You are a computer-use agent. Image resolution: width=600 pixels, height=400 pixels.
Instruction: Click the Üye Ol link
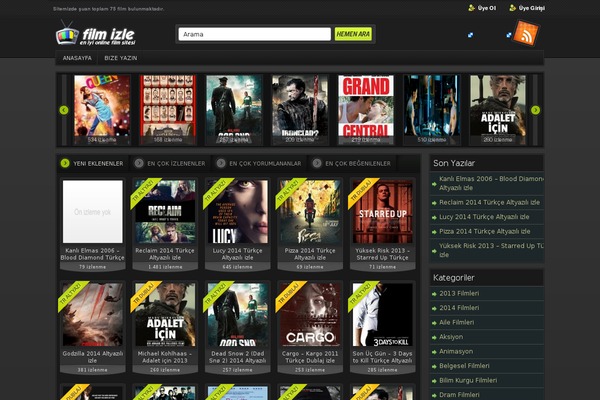tap(487, 8)
